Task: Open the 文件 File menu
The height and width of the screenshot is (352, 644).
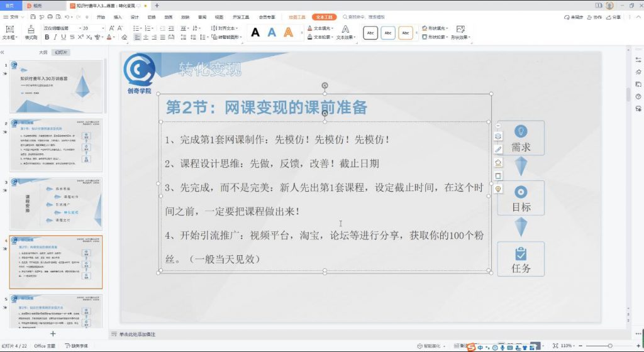Action: click(14, 17)
